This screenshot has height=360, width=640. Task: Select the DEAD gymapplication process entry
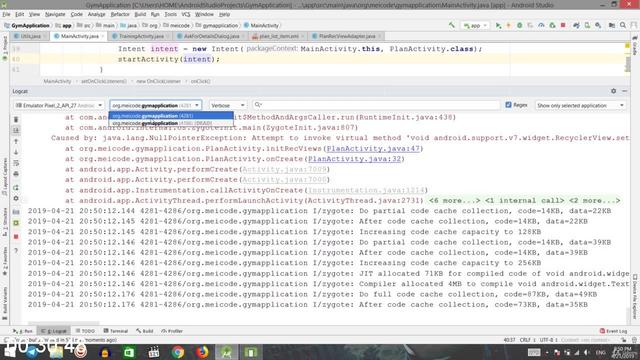coord(171,123)
